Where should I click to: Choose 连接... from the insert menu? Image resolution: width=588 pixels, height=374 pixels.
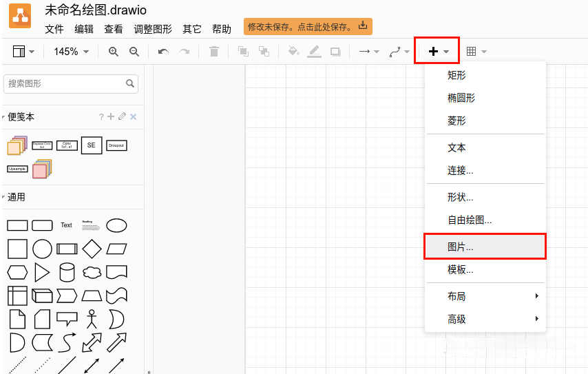(x=485, y=170)
